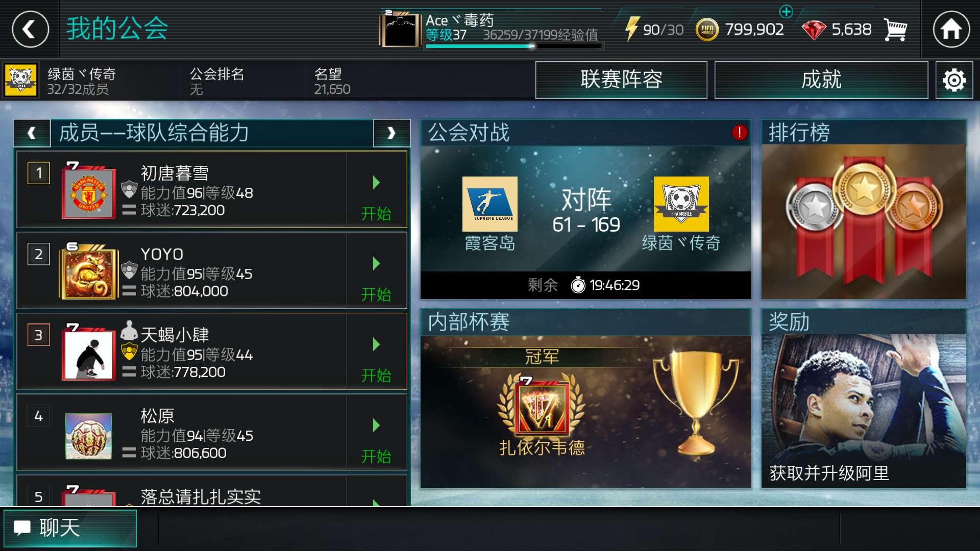Show previous member ranking category
The width and height of the screenshot is (980, 551).
32,133
